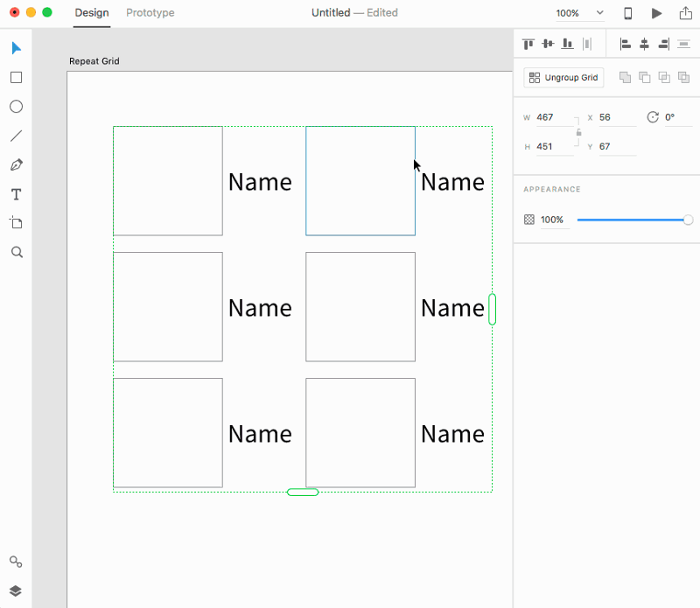Viewport: 700px width, 608px height.
Task: Switch to the Design tab
Action: pos(92,13)
